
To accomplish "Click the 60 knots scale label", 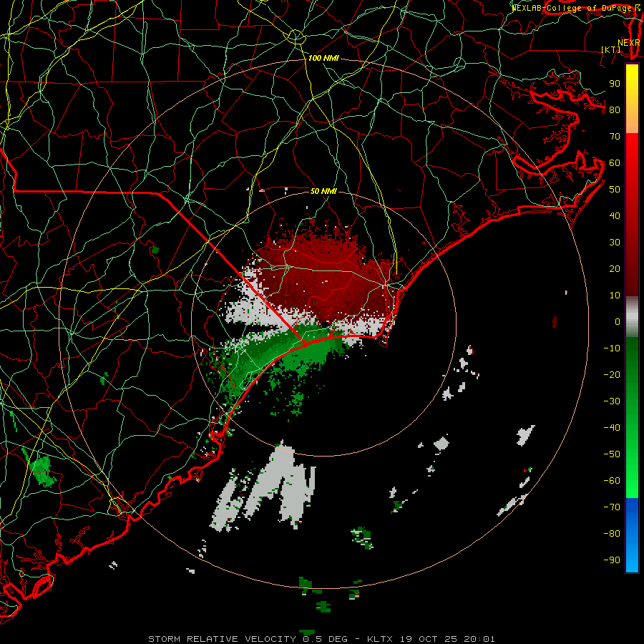I will [x=615, y=163].
